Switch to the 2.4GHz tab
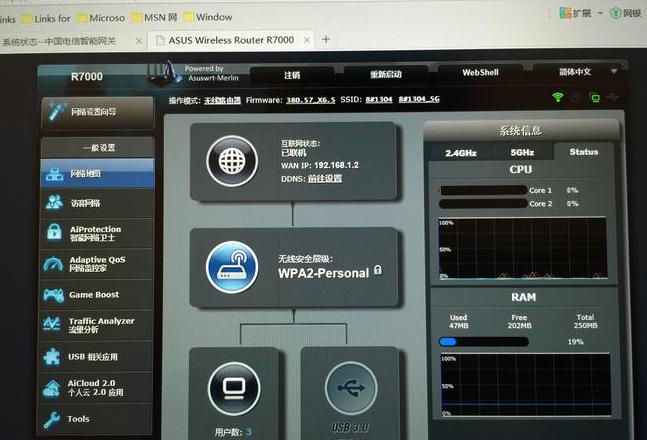 (460, 153)
